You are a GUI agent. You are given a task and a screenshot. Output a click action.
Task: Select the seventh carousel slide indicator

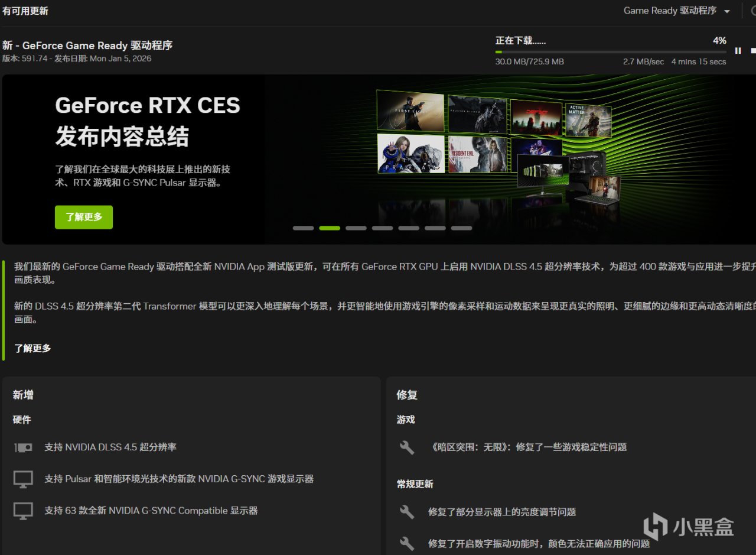click(462, 228)
